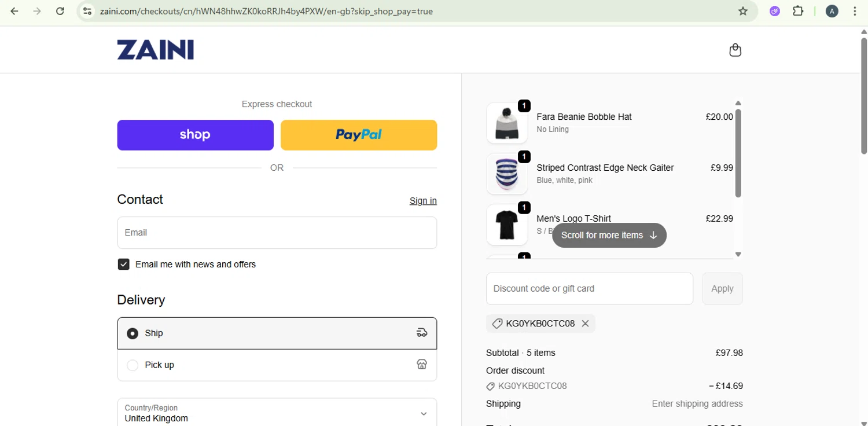The image size is (868, 426).
Task: Click the Sign in link
Action: [x=423, y=201]
